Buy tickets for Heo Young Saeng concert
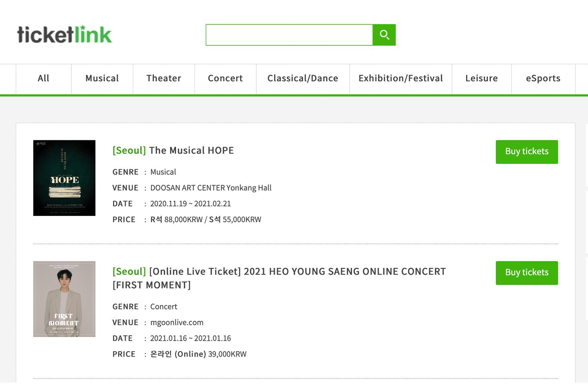The height and width of the screenshot is (392, 588). 527,273
